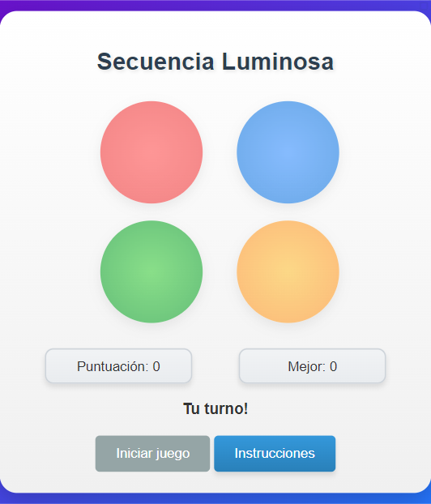Show game instructions via the blue button
The image size is (431, 504).
275,454
